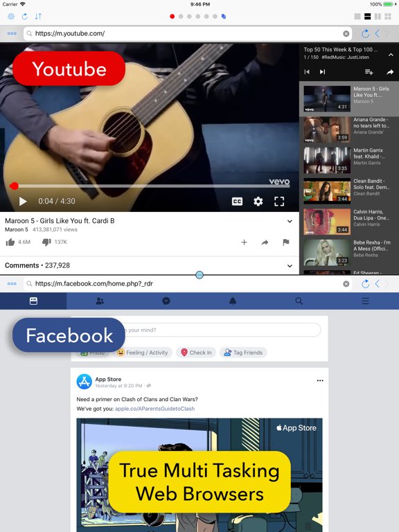Skip to next playlist track

[x=322, y=72]
